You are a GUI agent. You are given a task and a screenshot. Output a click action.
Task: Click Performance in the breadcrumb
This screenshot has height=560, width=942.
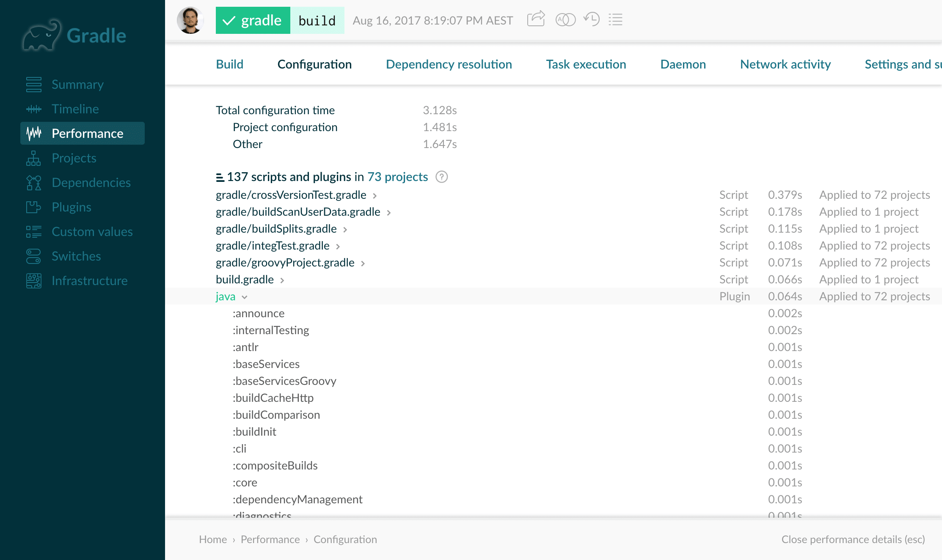click(270, 539)
